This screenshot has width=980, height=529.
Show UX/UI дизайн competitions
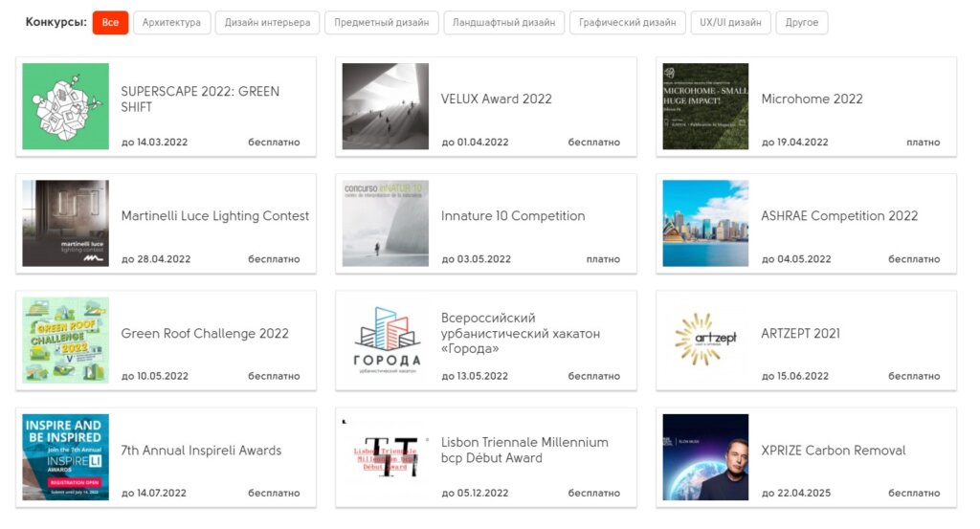730,23
